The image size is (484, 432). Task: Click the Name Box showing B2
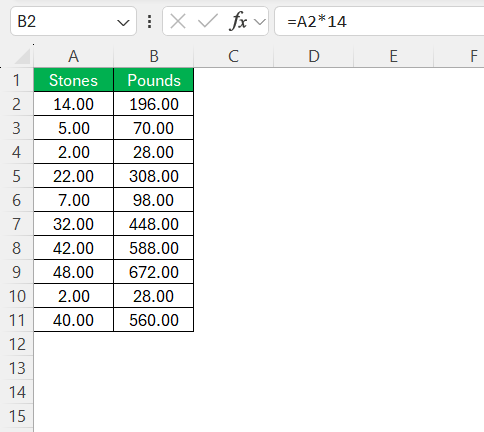click(x=73, y=21)
